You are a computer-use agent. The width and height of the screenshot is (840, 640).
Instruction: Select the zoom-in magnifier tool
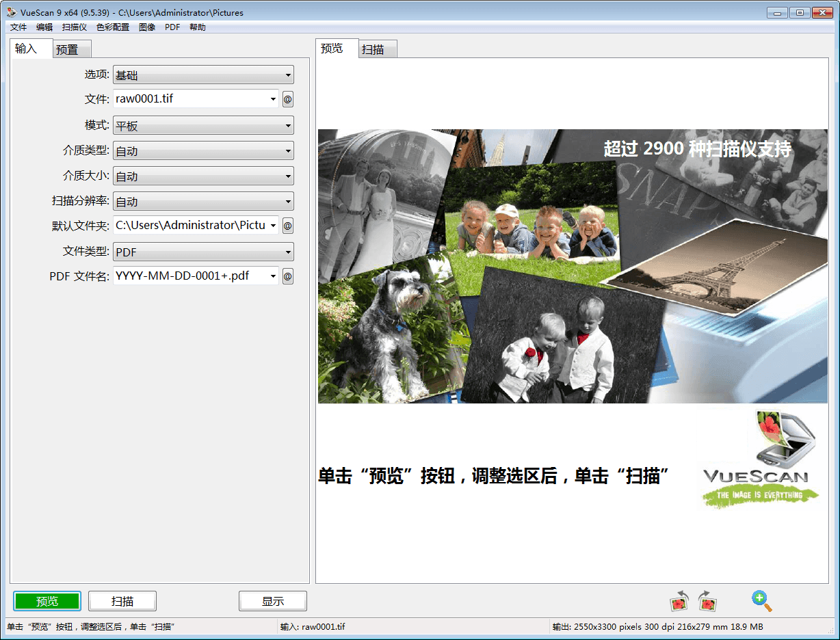[x=761, y=601]
